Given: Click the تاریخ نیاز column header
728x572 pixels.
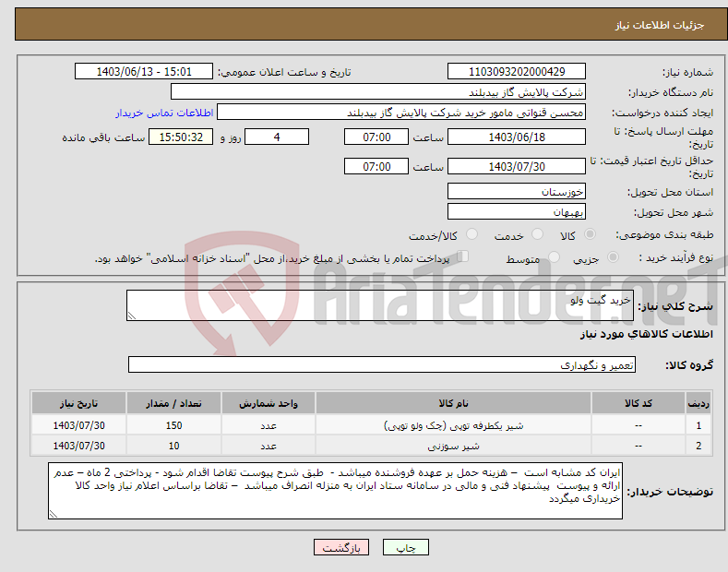Looking at the screenshot, I should pos(79,403).
